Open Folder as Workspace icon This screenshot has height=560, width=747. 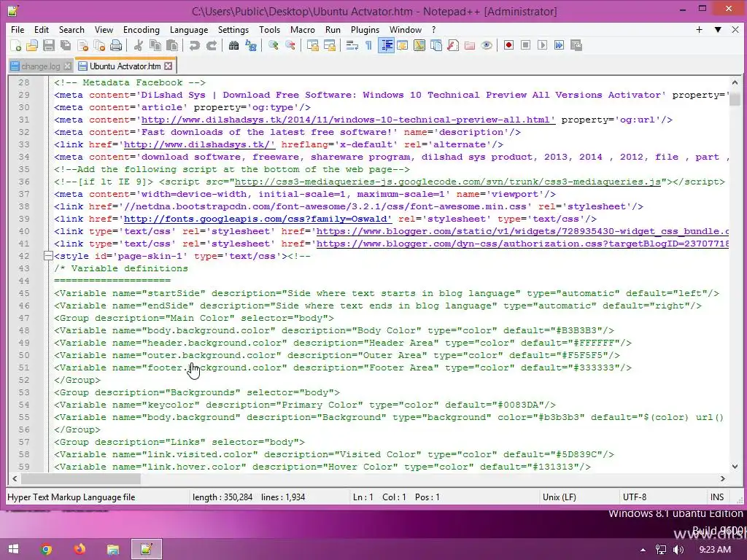point(469,45)
